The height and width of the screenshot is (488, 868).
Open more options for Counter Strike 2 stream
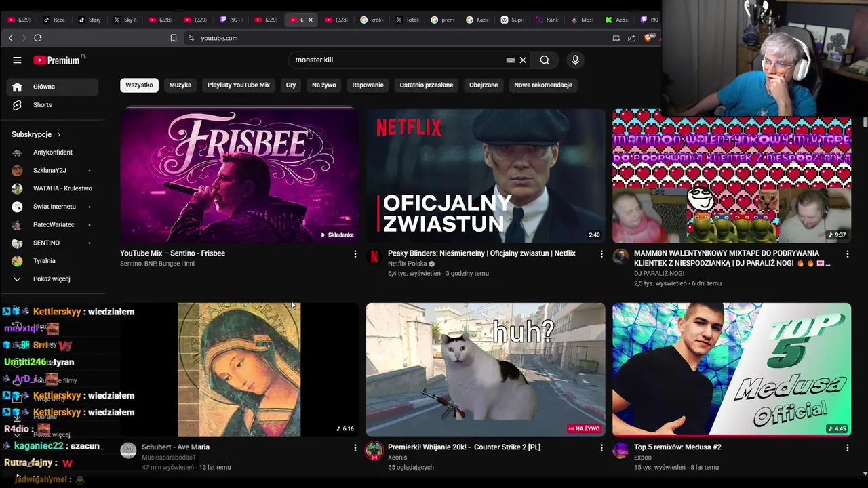click(601, 447)
